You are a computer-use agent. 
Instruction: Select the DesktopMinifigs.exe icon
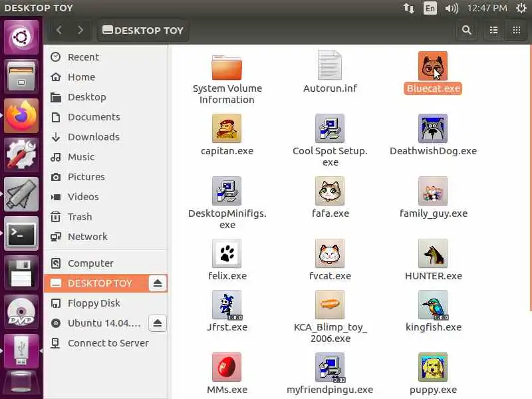click(x=227, y=191)
